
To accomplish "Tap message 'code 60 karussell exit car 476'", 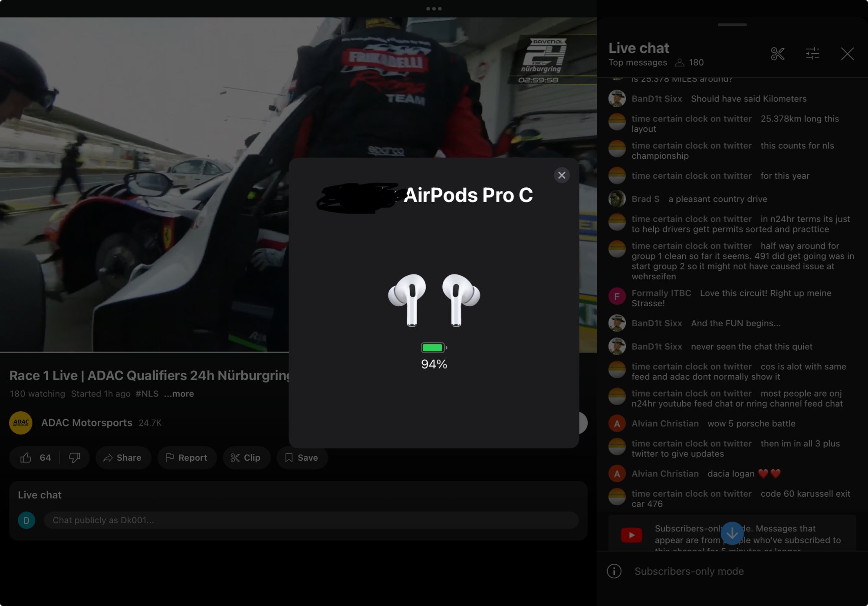I will 741,499.
